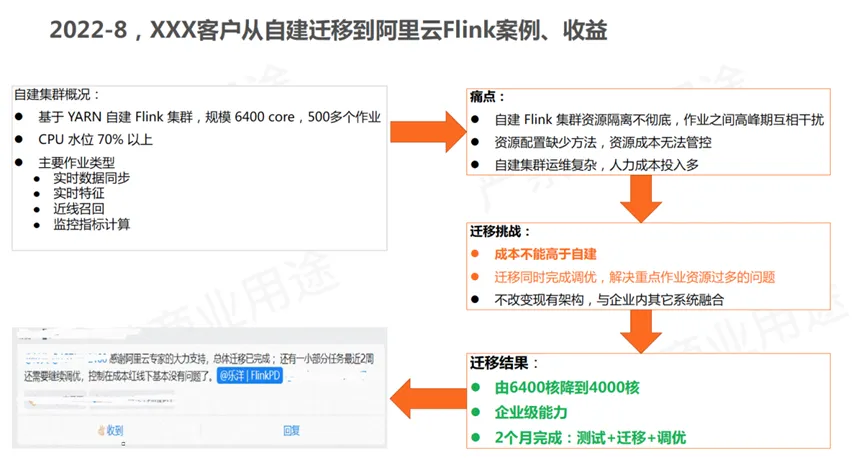Select the 迁移挑战 heading

[500, 231]
